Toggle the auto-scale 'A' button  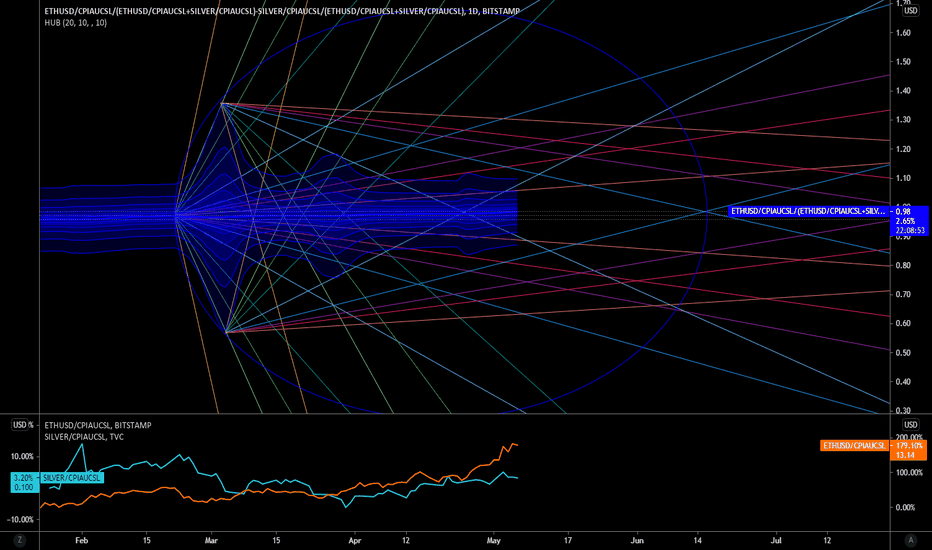911,540
